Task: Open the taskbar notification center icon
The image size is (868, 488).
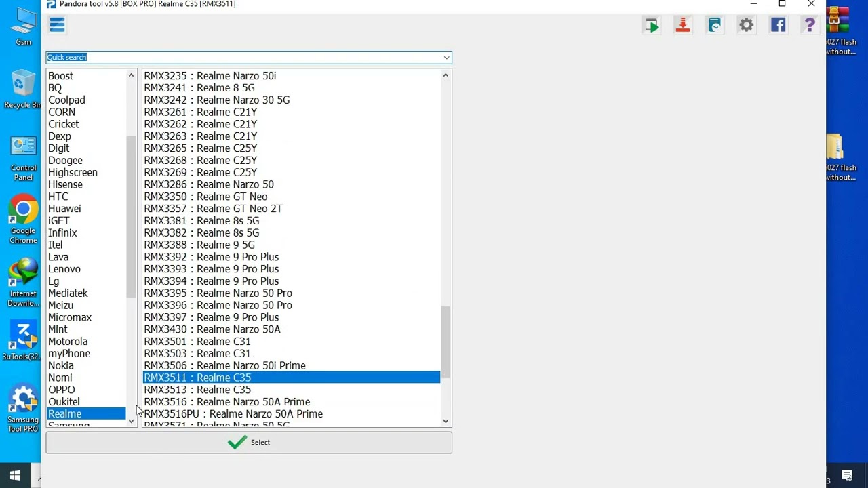Action: click(x=846, y=475)
